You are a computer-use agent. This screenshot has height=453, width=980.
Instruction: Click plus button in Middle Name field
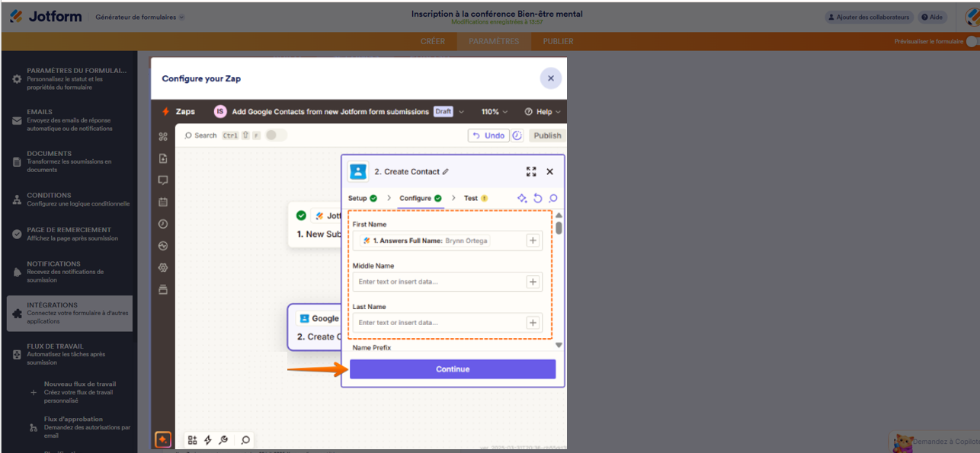click(x=533, y=282)
